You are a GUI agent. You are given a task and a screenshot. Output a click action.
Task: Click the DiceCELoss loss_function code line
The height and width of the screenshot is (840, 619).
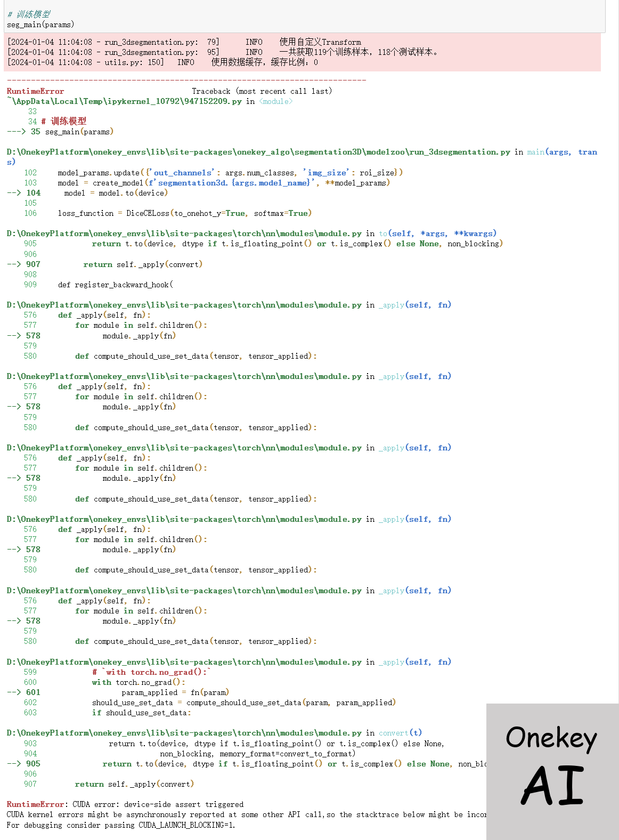[x=184, y=213]
